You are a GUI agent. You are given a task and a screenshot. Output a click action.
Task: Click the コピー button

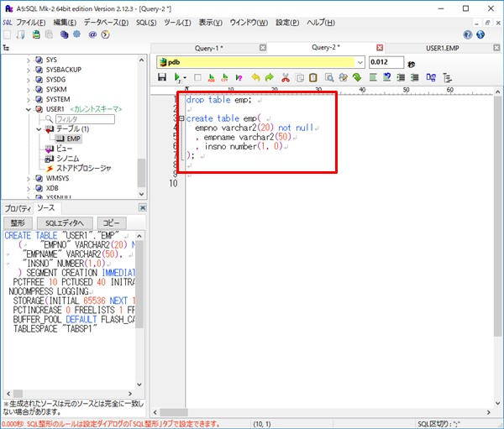[112, 223]
